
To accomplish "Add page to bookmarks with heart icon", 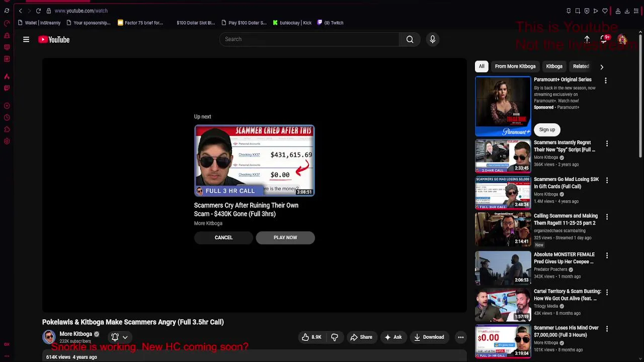I will [605, 11].
